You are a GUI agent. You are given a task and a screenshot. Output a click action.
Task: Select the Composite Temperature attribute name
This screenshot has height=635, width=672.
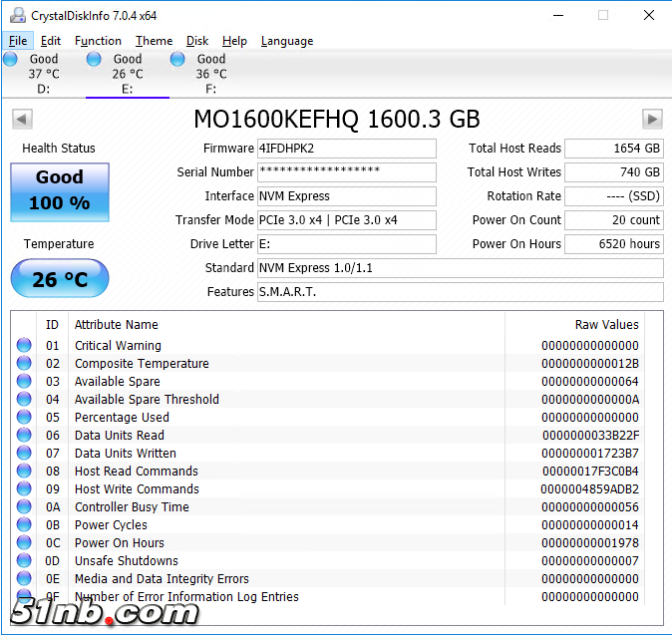142,363
